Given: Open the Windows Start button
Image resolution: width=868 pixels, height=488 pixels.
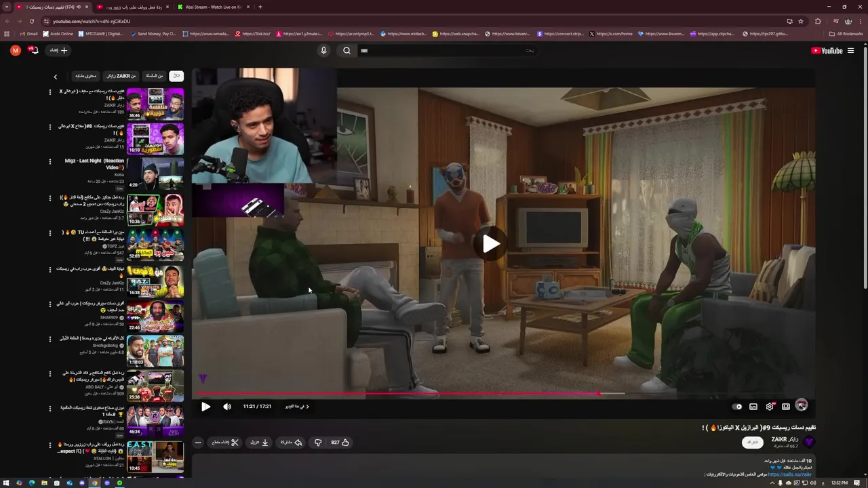Looking at the screenshot, I should (x=7, y=483).
